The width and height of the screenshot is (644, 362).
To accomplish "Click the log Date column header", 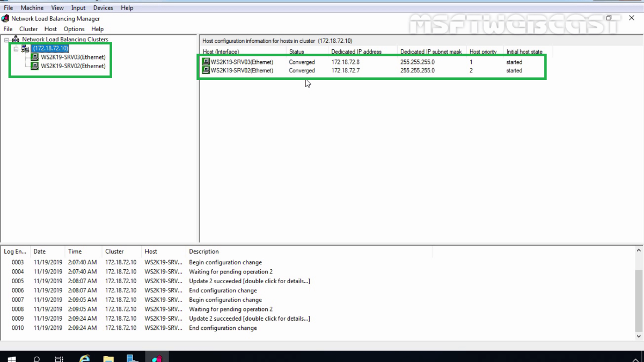I will point(47,252).
